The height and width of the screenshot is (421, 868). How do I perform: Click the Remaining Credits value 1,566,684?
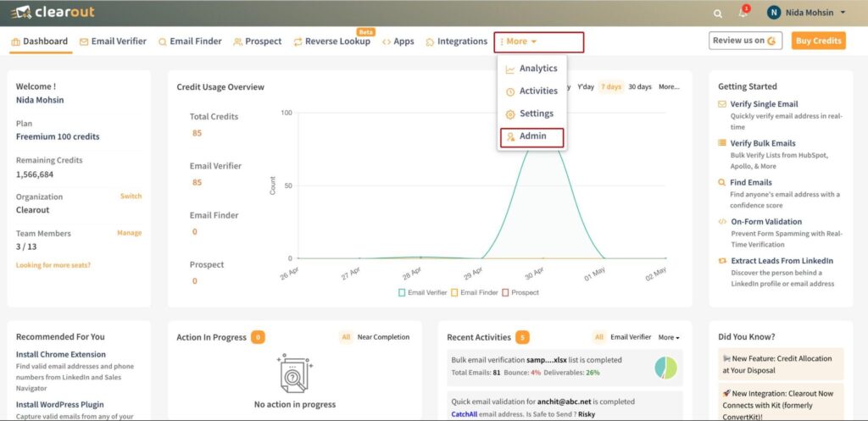click(x=35, y=174)
